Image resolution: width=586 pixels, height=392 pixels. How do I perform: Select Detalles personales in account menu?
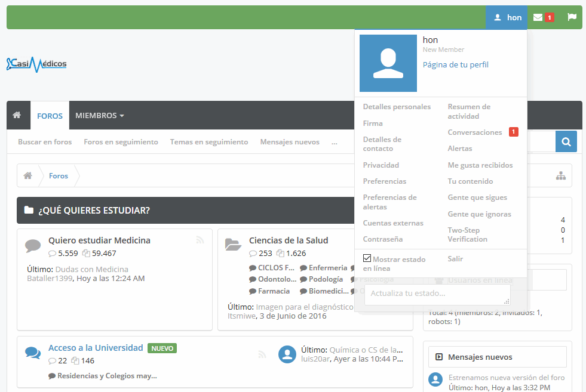tap(397, 107)
